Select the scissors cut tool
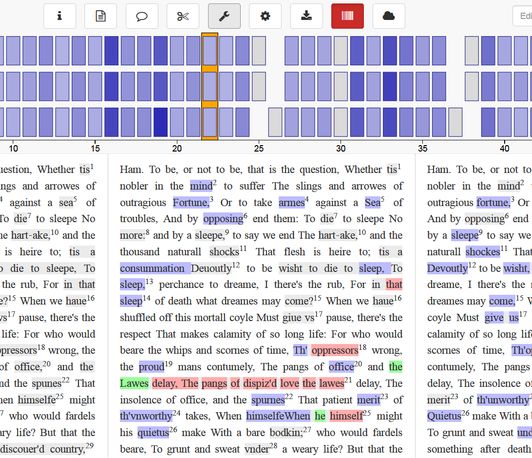The width and height of the screenshot is (532, 458). pos(183,16)
